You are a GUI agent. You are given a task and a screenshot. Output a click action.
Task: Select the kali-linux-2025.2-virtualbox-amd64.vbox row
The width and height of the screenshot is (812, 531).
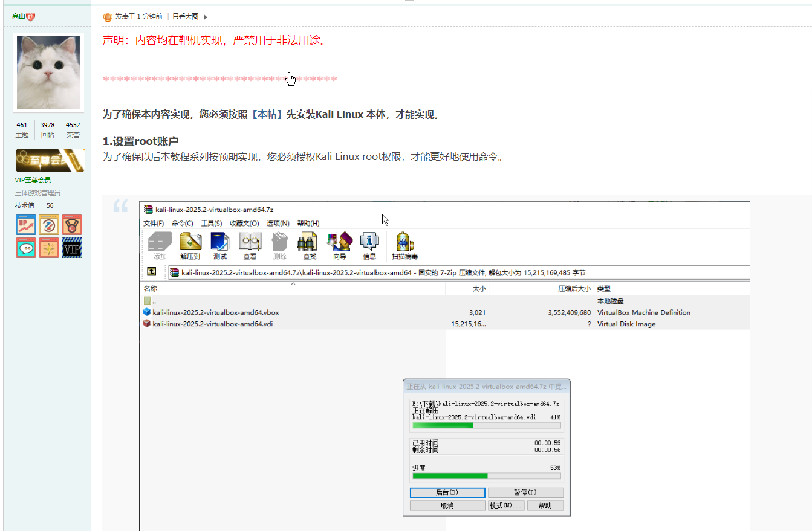445,312
